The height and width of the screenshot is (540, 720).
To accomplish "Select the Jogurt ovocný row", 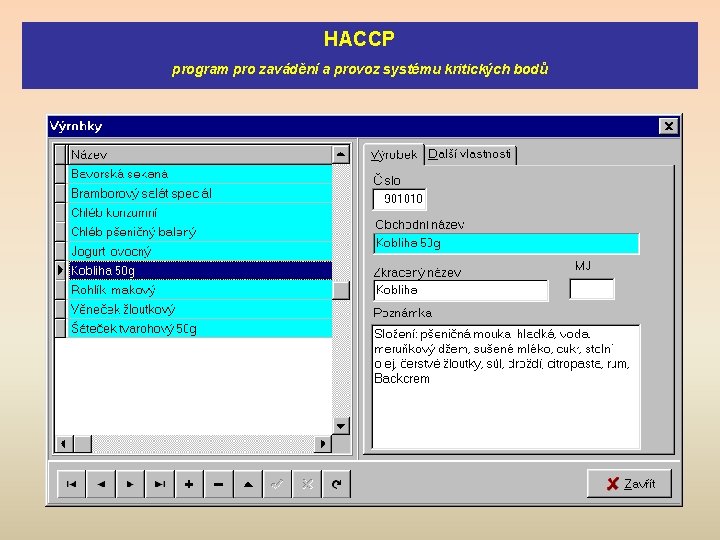I will [200, 251].
